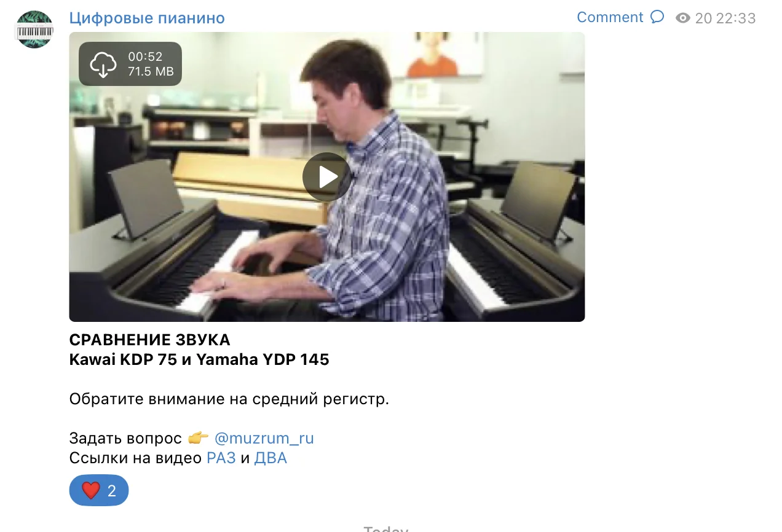The height and width of the screenshot is (532, 782).
Task: Click the pointing hand emoji
Action: tap(198, 438)
